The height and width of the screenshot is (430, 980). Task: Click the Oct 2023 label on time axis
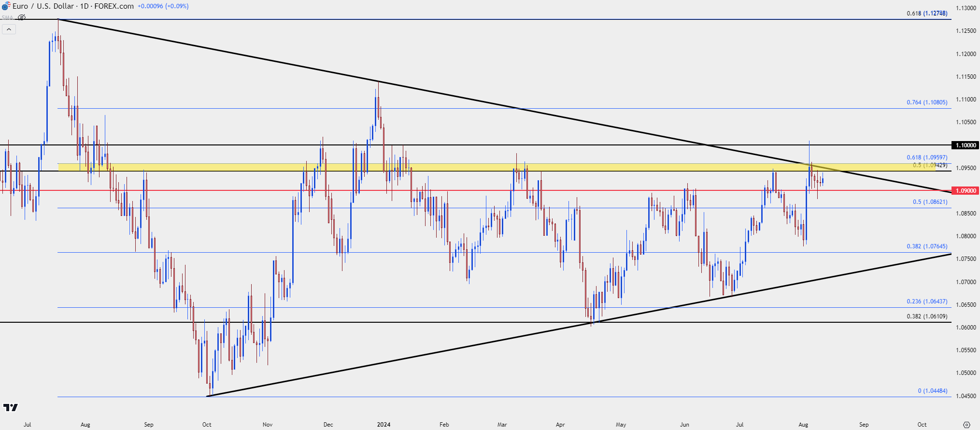(x=207, y=425)
